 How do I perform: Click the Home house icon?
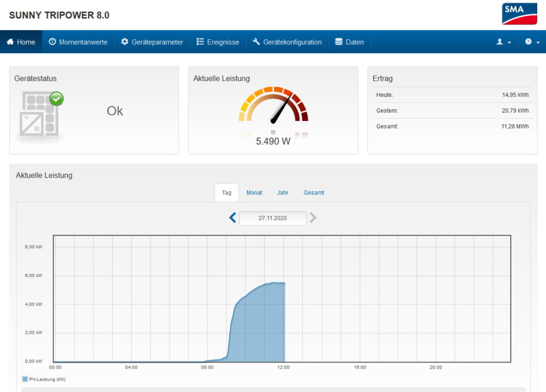pos(10,42)
